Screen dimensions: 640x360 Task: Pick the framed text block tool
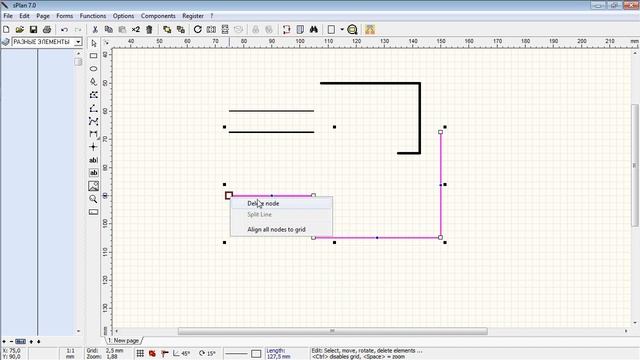tap(93, 173)
